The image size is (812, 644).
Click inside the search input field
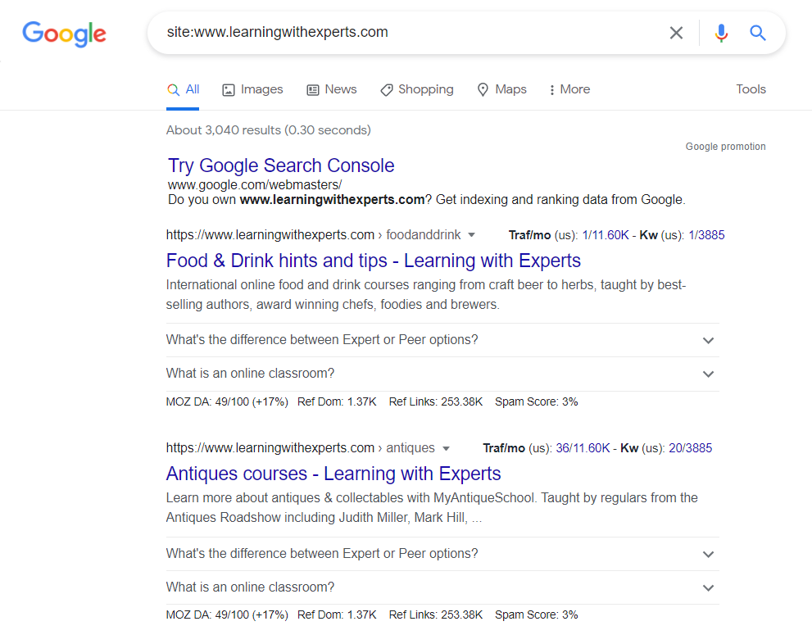tap(369, 33)
